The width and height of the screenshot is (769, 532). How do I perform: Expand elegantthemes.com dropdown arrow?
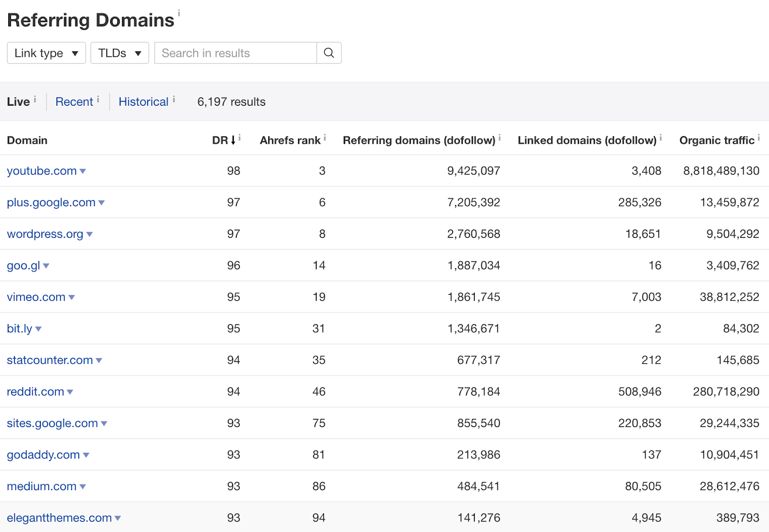118,519
